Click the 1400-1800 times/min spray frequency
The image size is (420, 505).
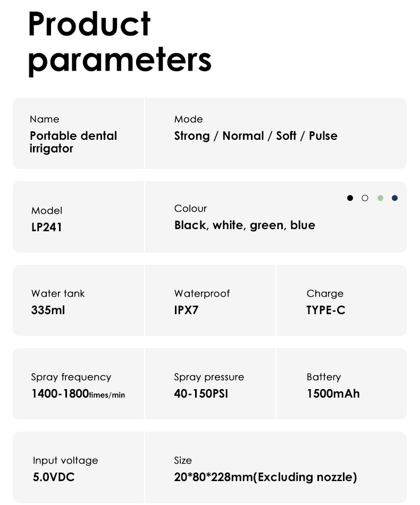[x=78, y=393]
